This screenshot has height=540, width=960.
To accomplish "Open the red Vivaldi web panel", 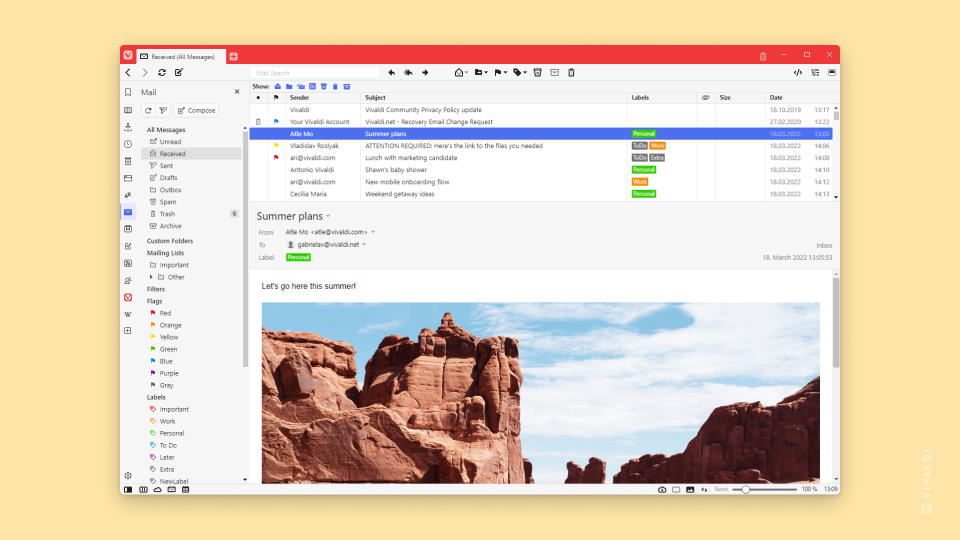I will 128,298.
